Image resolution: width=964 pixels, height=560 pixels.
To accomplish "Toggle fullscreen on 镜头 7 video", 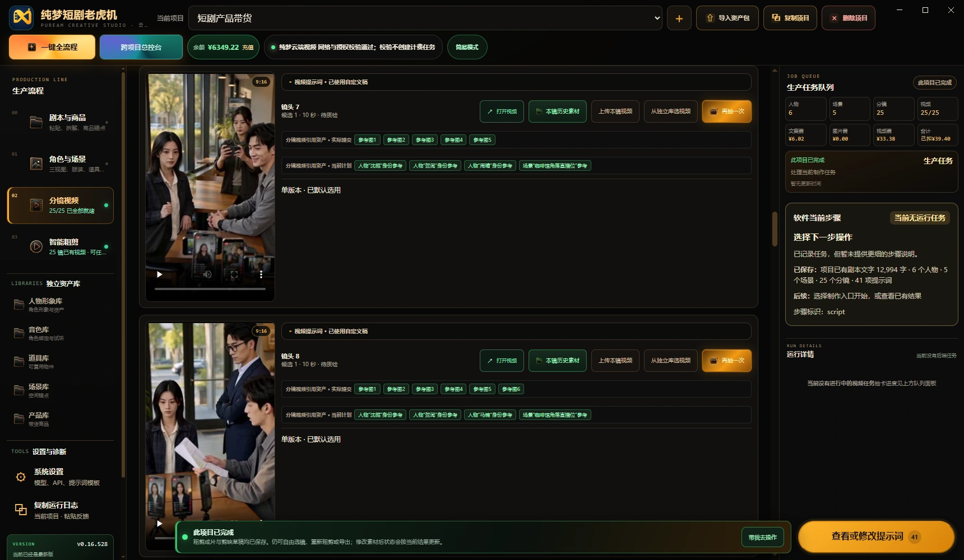I will click(x=234, y=274).
